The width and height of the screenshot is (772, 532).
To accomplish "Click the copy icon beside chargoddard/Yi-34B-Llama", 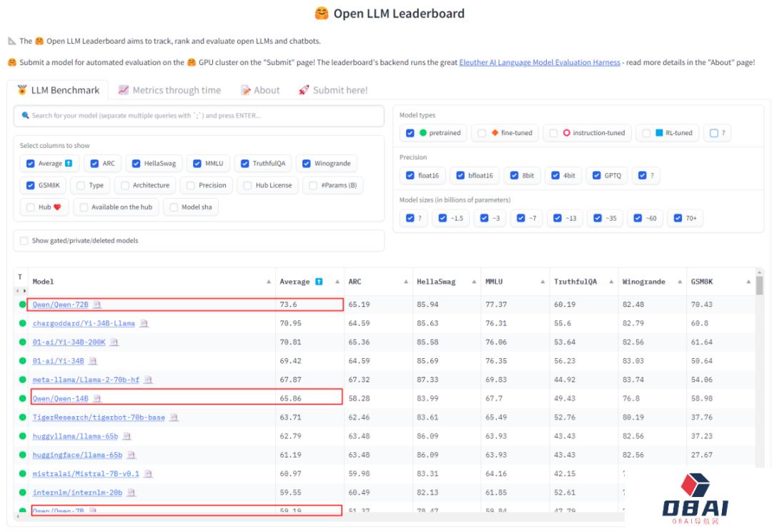I will tap(144, 323).
